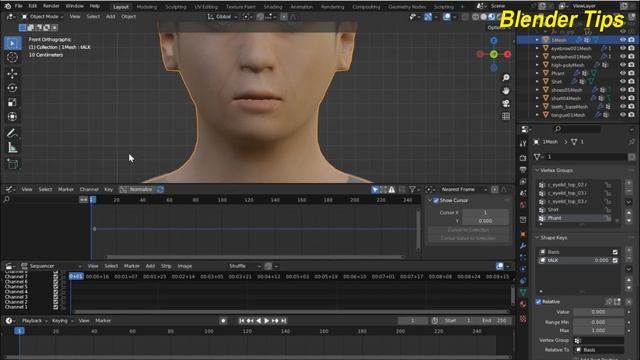This screenshot has width=640, height=360.
Task: Open the Object Mode dropdown
Action: 42,17
